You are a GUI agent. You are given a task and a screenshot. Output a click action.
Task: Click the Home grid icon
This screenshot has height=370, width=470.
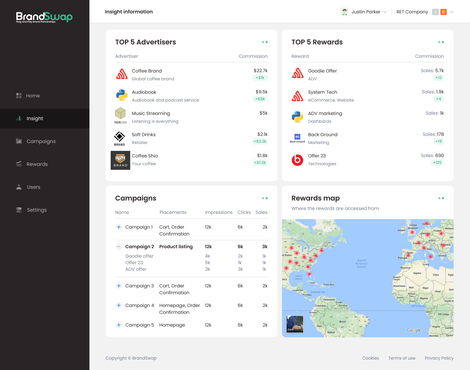coord(19,96)
